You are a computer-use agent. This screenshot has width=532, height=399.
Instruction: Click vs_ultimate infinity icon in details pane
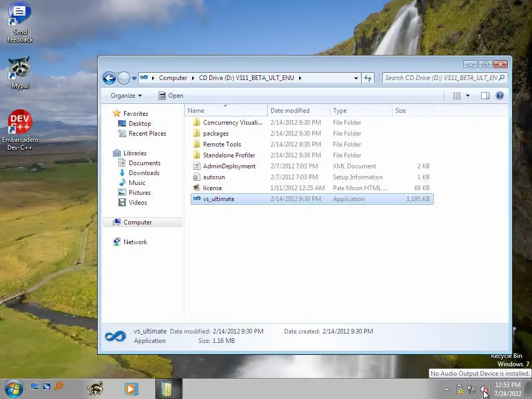tap(115, 336)
